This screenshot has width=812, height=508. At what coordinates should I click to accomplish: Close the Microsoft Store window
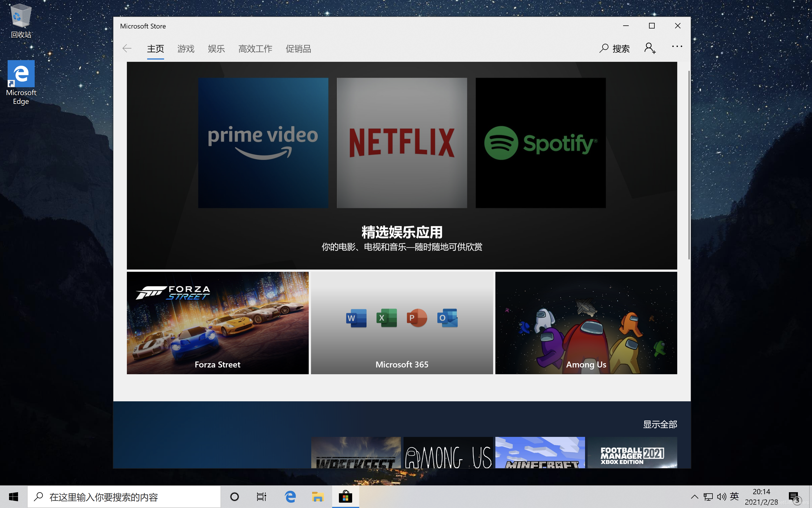click(678, 26)
